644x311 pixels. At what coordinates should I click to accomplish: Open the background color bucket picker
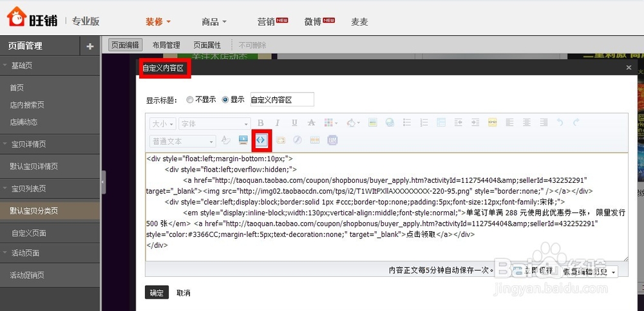[x=353, y=122]
